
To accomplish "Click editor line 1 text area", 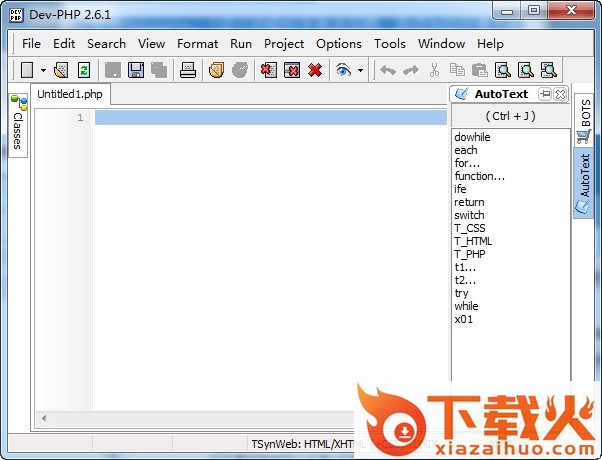I will coord(271,117).
